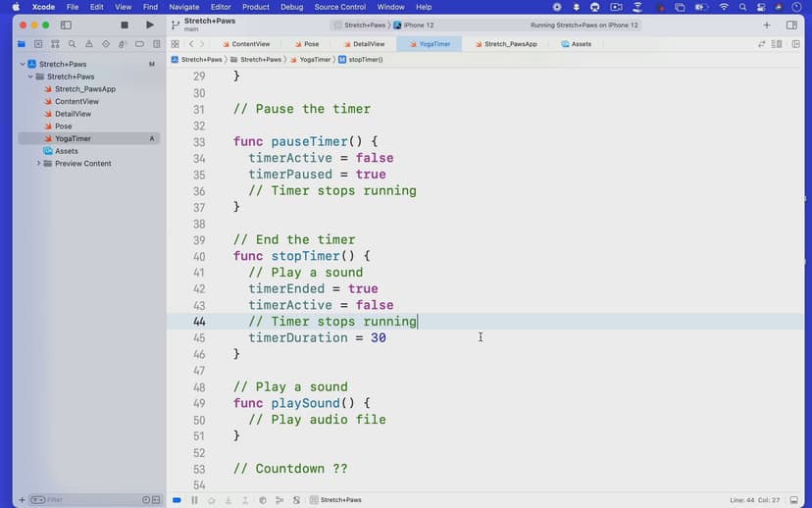
Task: Open the Issue navigator warning triangle icon
Action: pos(88,44)
